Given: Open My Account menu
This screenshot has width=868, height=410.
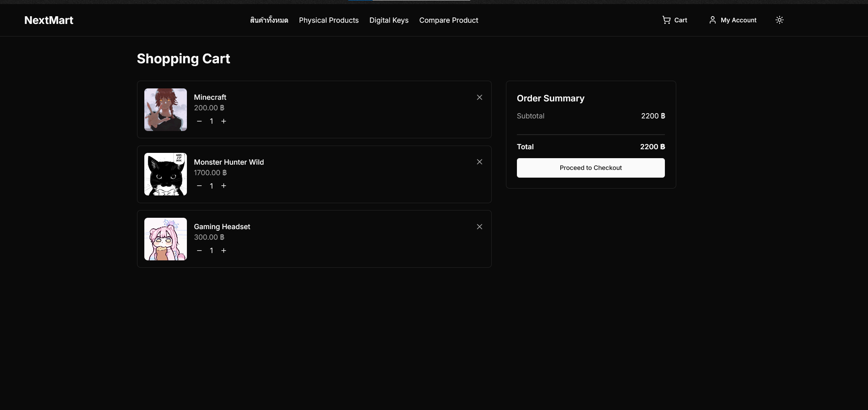Looking at the screenshot, I should coord(733,20).
